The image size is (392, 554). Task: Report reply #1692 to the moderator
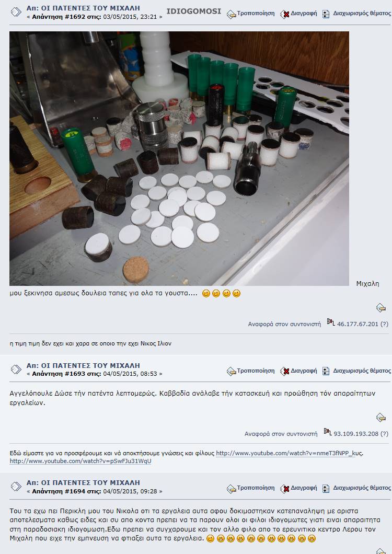(x=284, y=324)
